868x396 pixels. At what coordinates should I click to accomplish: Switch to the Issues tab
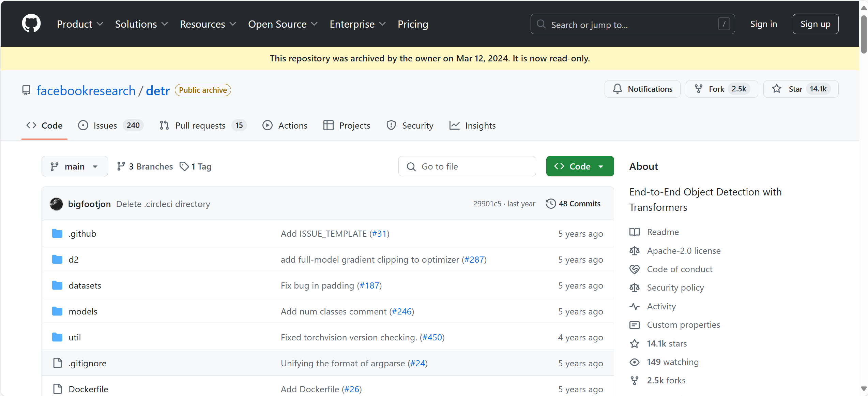pos(110,126)
